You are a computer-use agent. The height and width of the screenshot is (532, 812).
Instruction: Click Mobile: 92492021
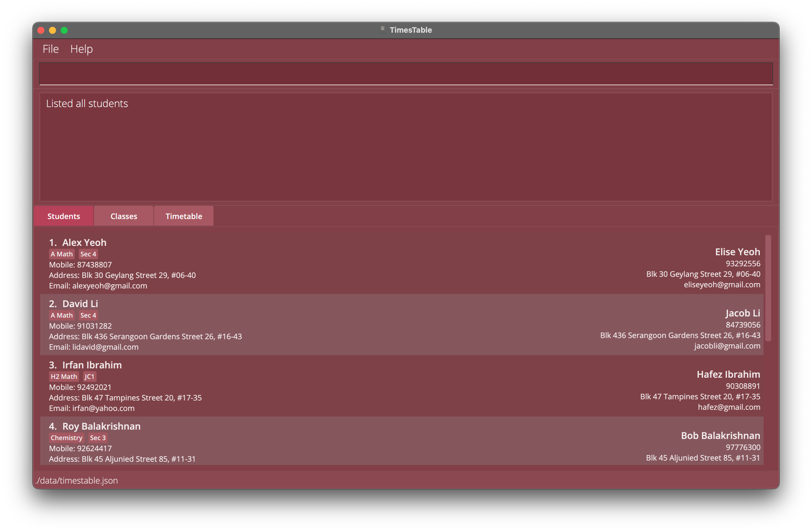coord(80,387)
